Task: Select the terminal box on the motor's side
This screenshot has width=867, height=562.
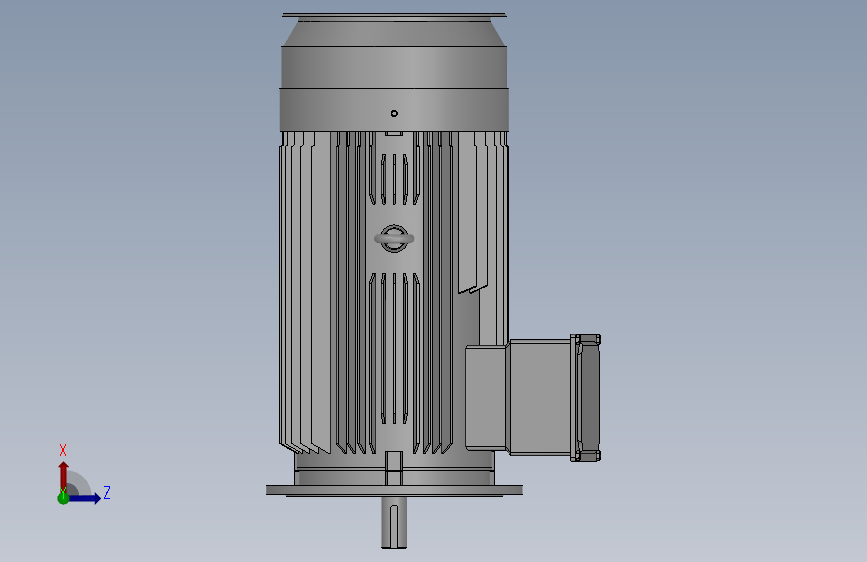Action: click(x=532, y=397)
